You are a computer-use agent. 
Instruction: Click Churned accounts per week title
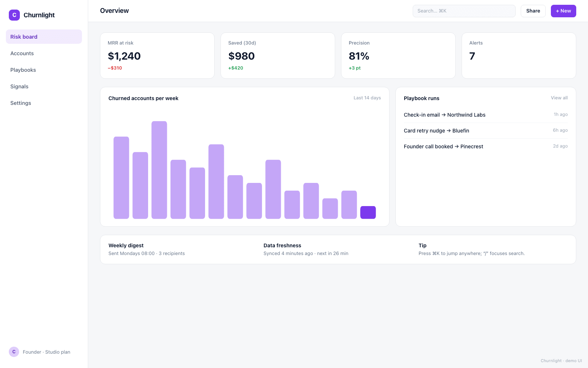pos(143,98)
